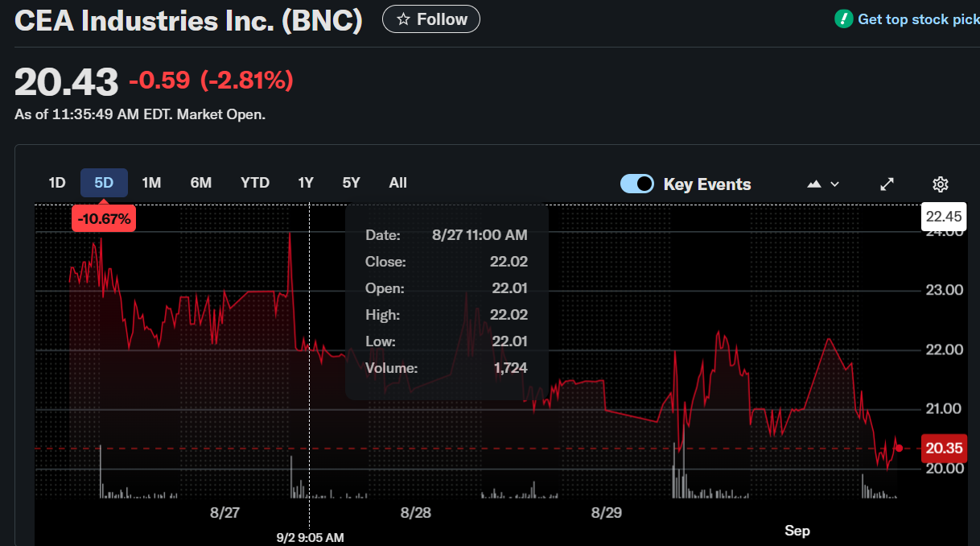Click the 20.35 current price label
The height and width of the screenshot is (546, 980).
tap(944, 449)
